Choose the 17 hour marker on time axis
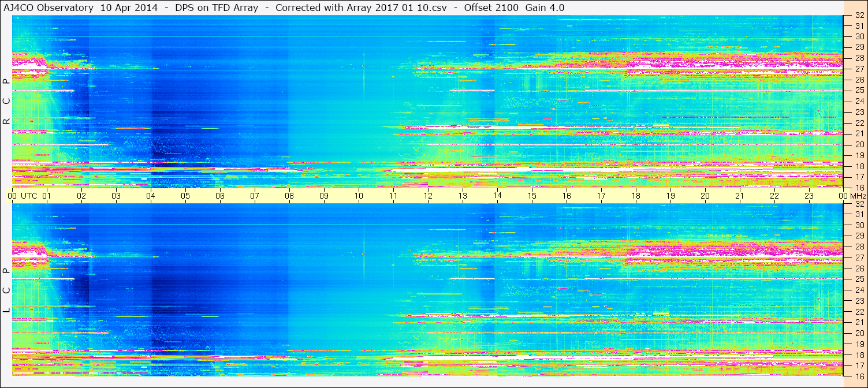The height and width of the screenshot is (388, 868). tap(601, 196)
